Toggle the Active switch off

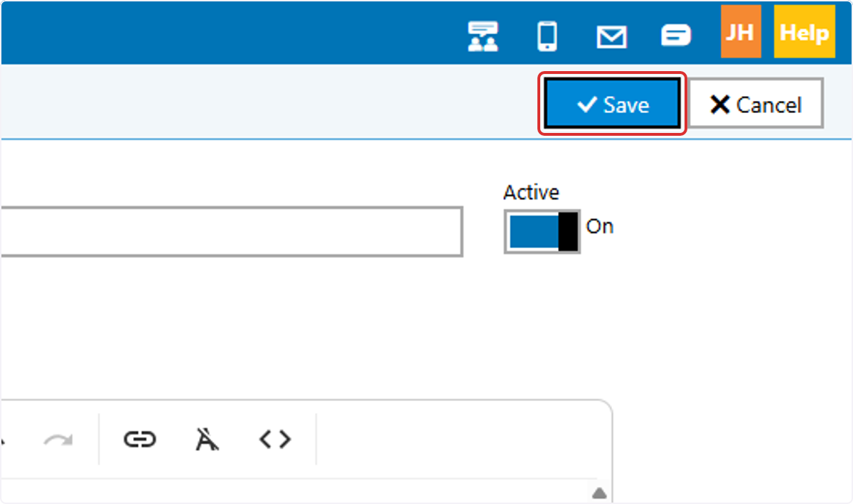(x=542, y=231)
